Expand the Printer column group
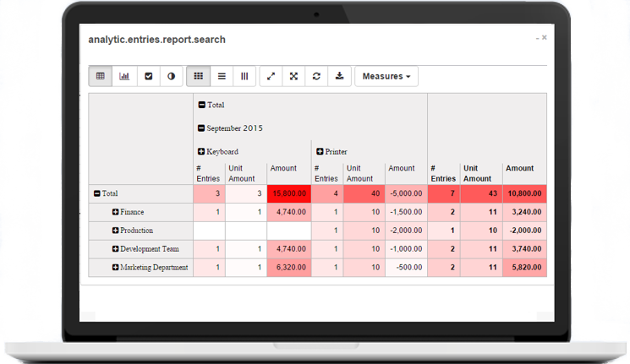This screenshot has width=630, height=364. pos(320,152)
